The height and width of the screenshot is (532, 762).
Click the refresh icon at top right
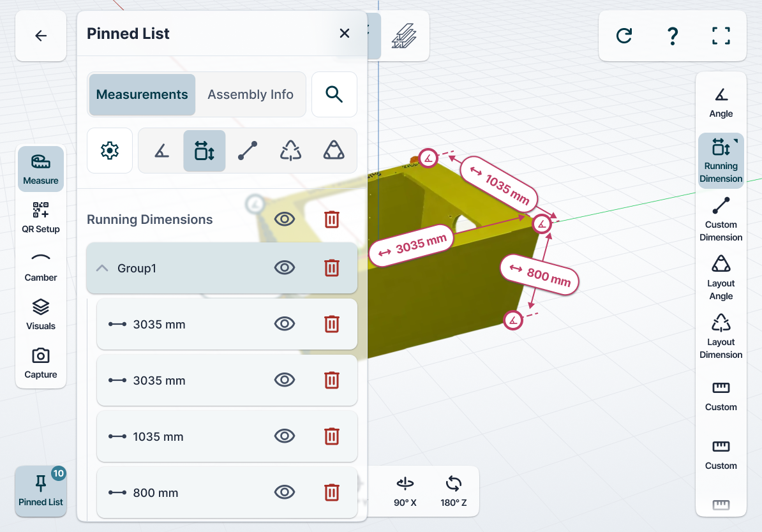(x=624, y=36)
